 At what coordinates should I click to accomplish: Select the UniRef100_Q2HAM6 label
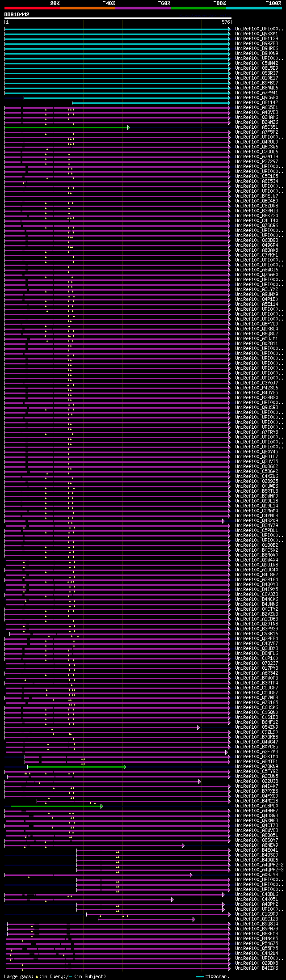point(257,117)
